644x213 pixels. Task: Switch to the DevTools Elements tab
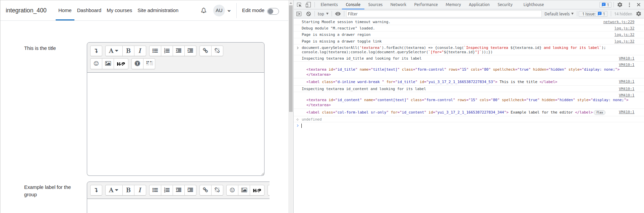pyautogui.click(x=329, y=5)
